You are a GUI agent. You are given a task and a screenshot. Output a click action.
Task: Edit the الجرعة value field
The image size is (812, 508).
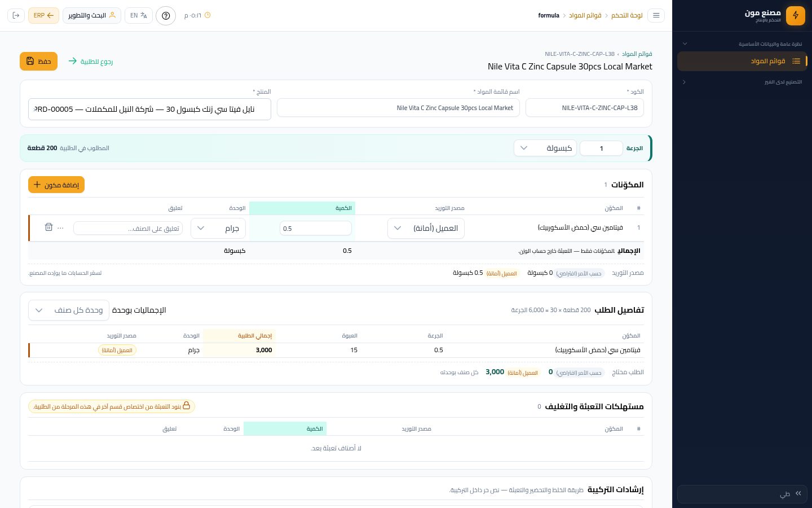(x=601, y=148)
